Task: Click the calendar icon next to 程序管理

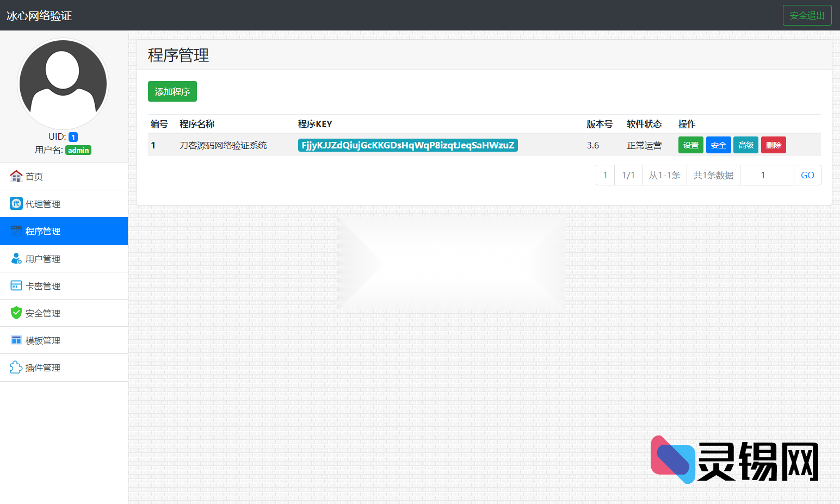Action: pos(16,231)
